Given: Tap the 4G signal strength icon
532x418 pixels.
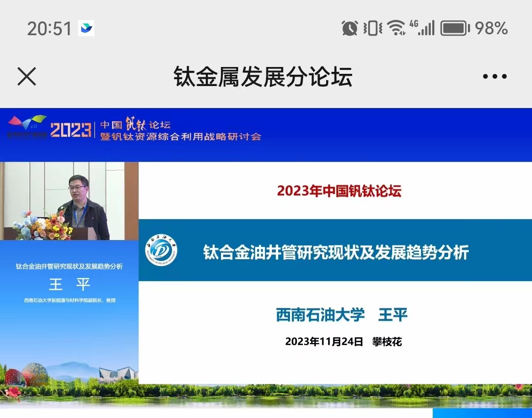Looking at the screenshot, I should [422, 28].
